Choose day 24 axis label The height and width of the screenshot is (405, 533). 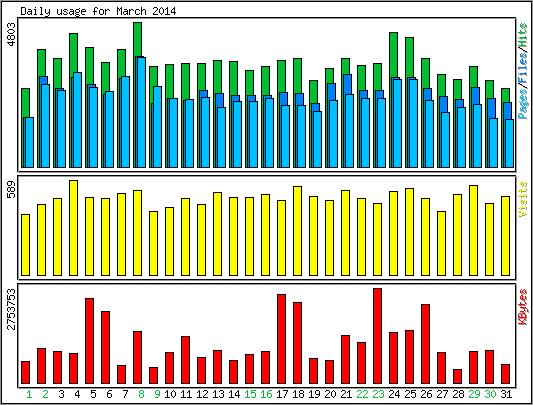tap(394, 394)
